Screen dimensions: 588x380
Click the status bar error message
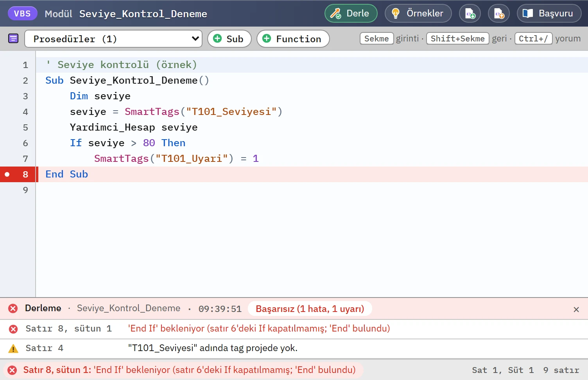point(189,370)
